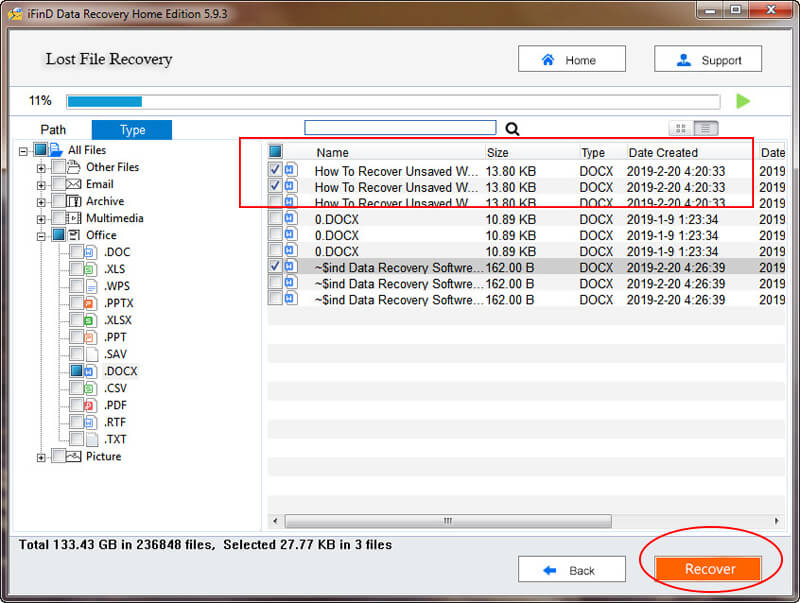Expand the Other Files tree node
This screenshot has height=603, width=800.
click(41, 168)
